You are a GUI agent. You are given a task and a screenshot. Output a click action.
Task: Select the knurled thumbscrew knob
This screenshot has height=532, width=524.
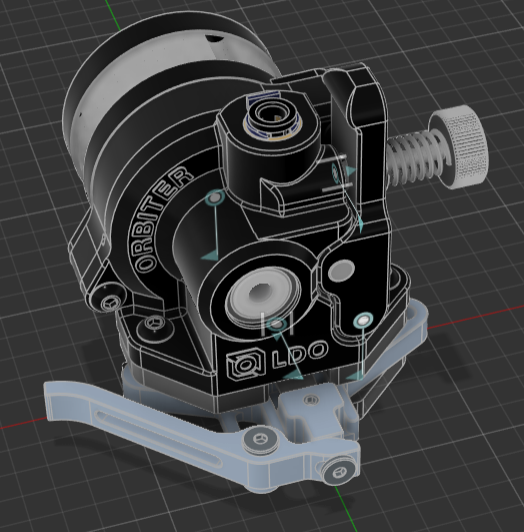coord(459,147)
